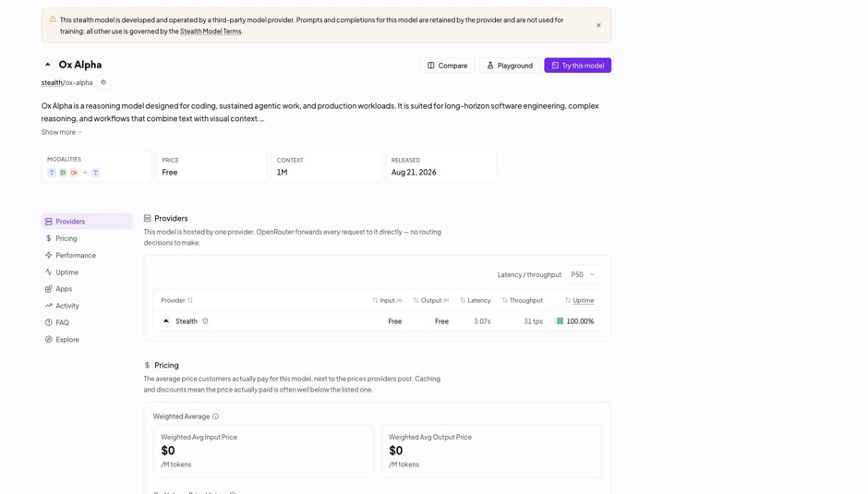Select FAQ in the sidebar
The width and height of the screenshot is (868, 494).
pos(87,322)
